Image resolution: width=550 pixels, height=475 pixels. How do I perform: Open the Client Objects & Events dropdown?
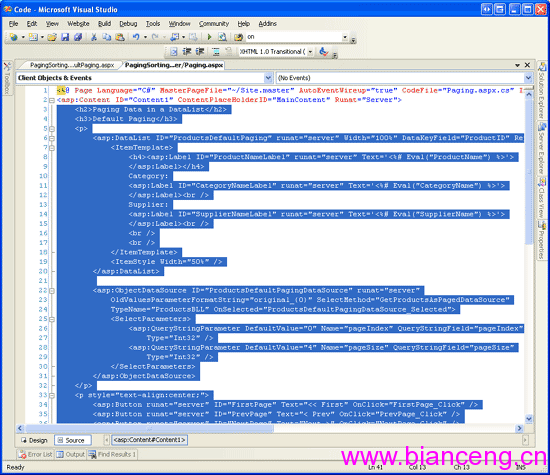(x=268, y=78)
